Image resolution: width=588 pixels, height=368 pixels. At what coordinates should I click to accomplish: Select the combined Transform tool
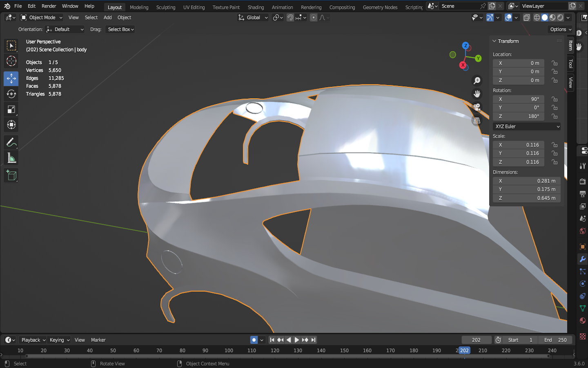click(x=11, y=125)
